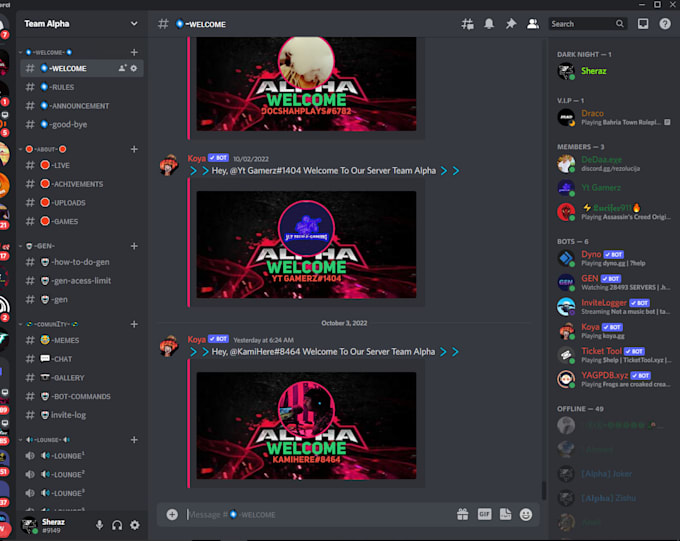Open the GIF picker in message bar
The width and height of the screenshot is (680, 541).
(484, 514)
